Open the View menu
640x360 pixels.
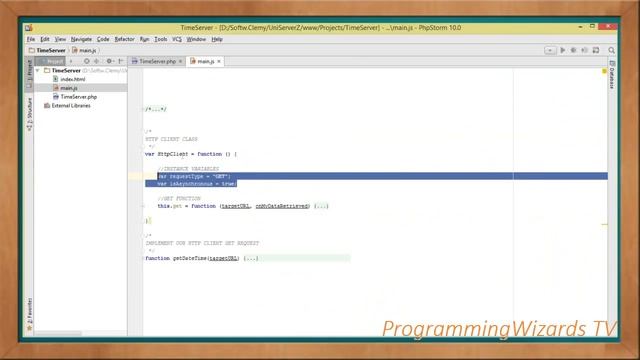click(60, 39)
